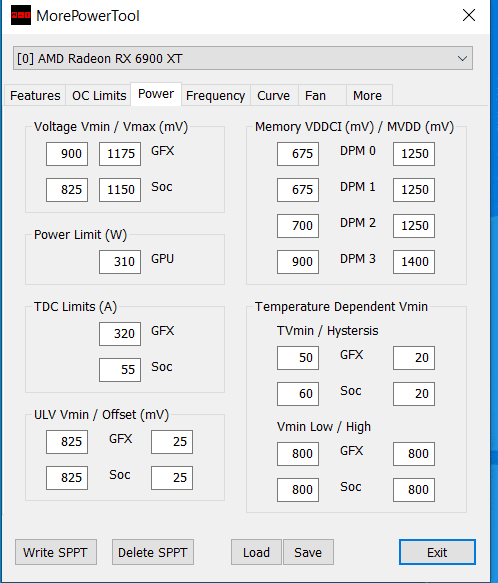Edit the GFX Hystersis field

tap(414, 358)
